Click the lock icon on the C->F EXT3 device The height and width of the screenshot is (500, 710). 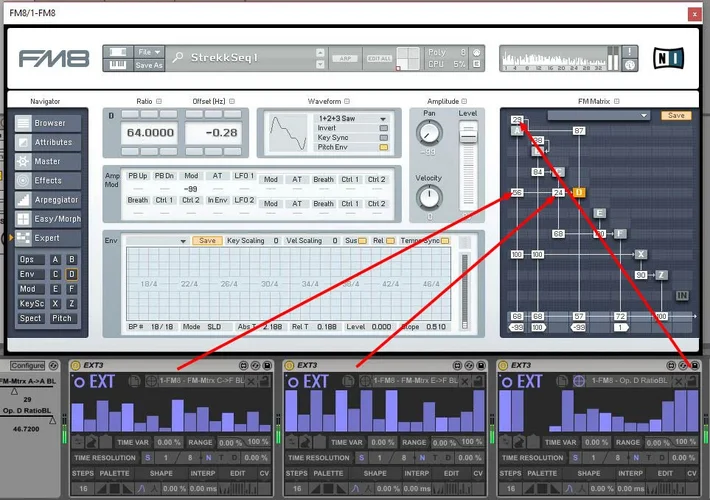click(264, 381)
